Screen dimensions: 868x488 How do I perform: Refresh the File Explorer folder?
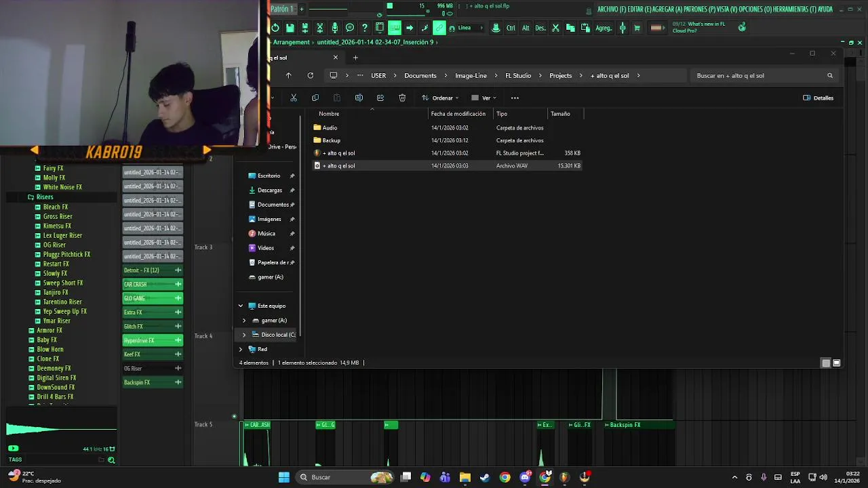(310, 75)
